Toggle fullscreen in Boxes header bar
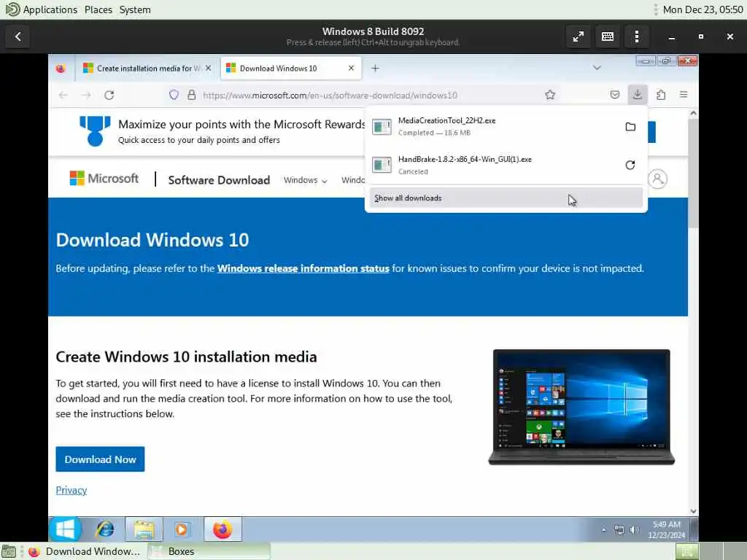The width and height of the screenshot is (747, 560). [x=578, y=36]
